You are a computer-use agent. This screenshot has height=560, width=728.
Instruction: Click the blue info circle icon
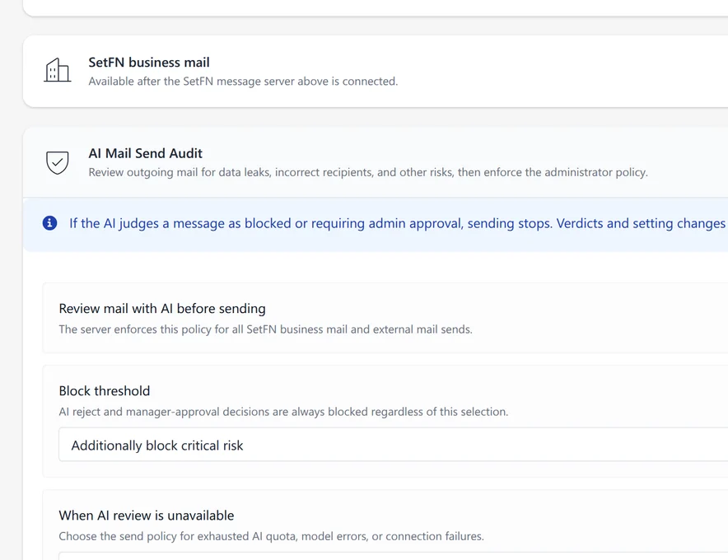49,223
